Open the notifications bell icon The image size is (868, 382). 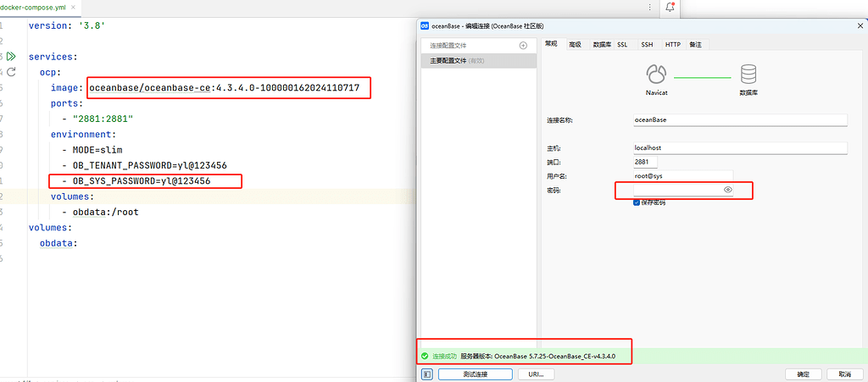click(x=670, y=7)
